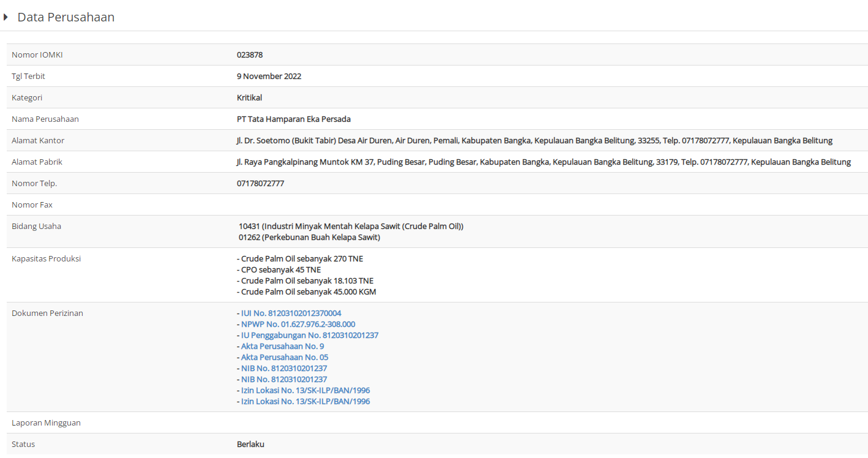The image size is (868, 458).
Task: Click the Data Perusahaan heading text
Action: click(x=66, y=17)
